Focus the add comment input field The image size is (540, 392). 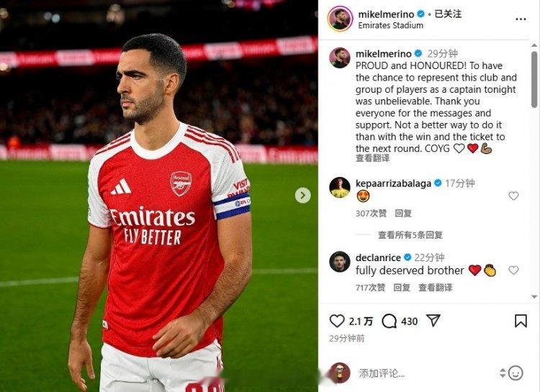pyautogui.click(x=427, y=373)
